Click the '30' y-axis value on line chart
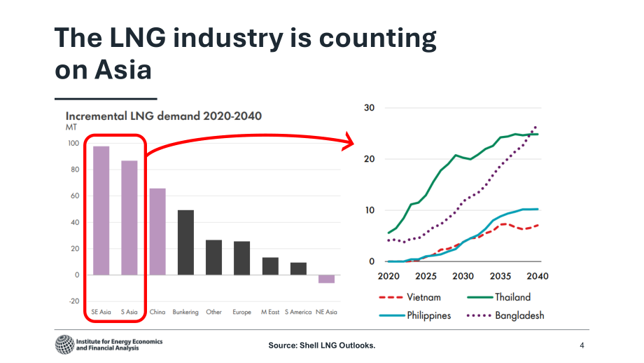Viewport: 644px width, 363px height. click(369, 108)
